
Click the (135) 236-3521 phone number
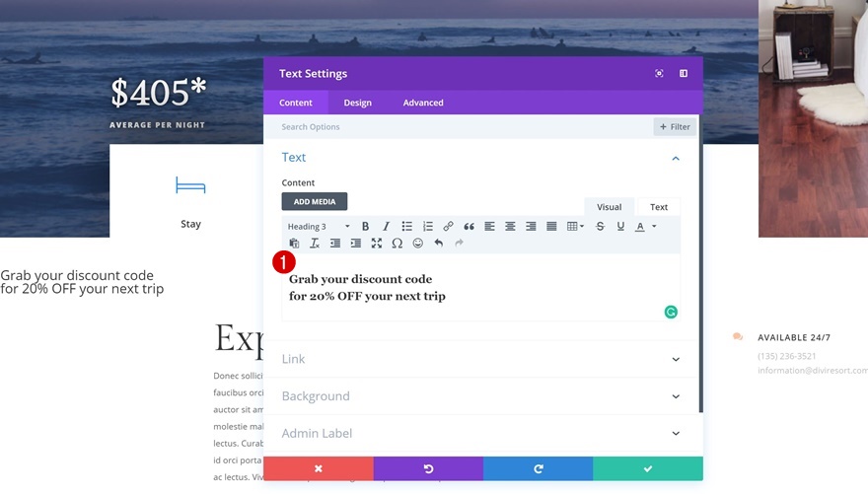tap(787, 356)
